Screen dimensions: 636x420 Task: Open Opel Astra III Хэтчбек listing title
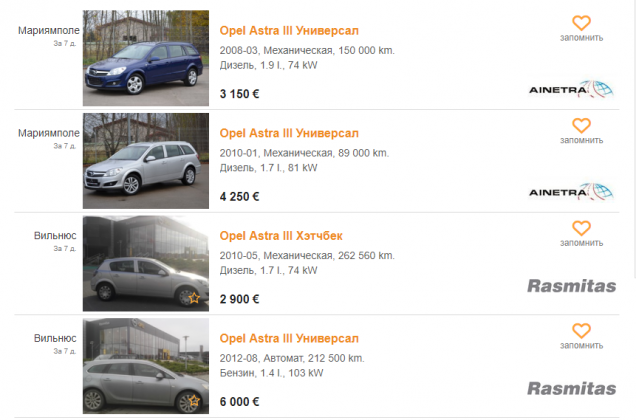pyautogui.click(x=281, y=236)
